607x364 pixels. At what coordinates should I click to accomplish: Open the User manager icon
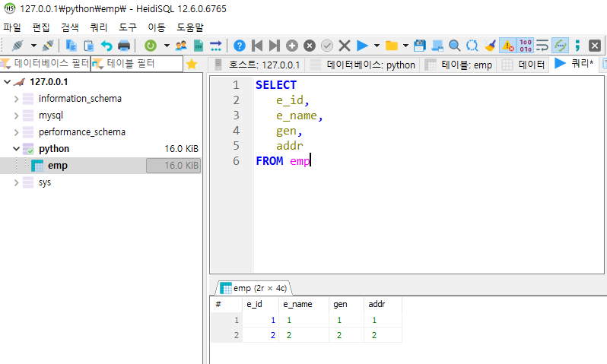click(181, 46)
